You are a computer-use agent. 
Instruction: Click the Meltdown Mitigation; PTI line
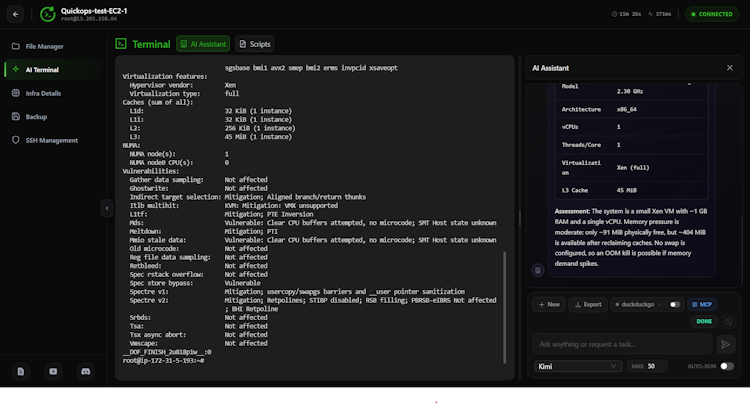[204, 231]
